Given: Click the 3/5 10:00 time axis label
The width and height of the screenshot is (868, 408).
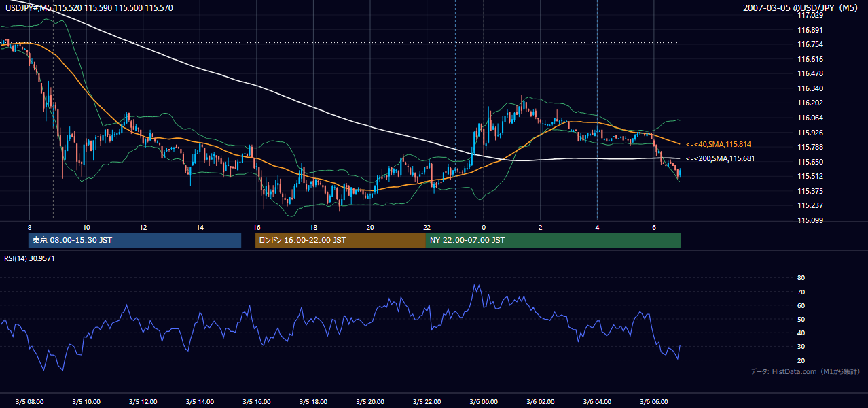Looking at the screenshot, I should 86,401.
